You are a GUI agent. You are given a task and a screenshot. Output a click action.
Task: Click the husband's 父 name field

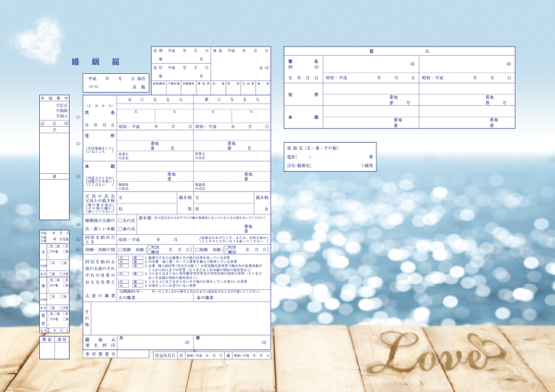tap(147, 198)
